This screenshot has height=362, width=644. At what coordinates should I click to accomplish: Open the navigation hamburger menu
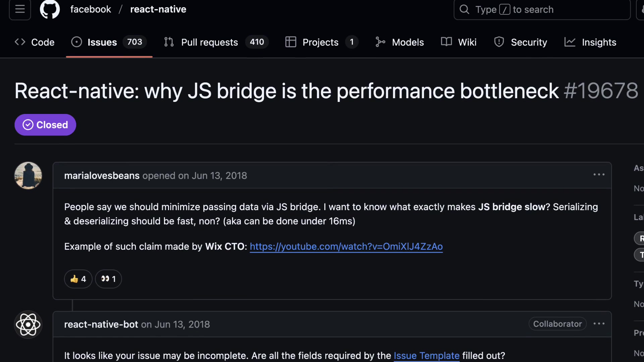tap(19, 9)
